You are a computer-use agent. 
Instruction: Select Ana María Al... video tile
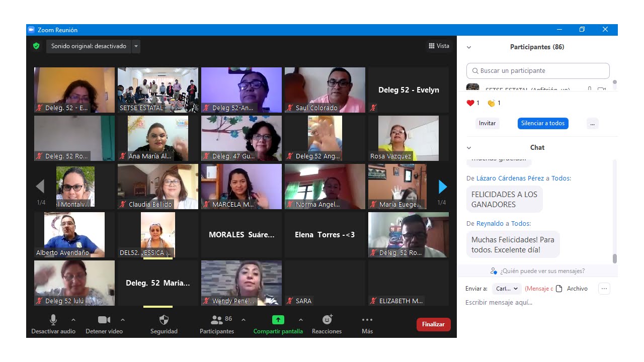(x=158, y=138)
